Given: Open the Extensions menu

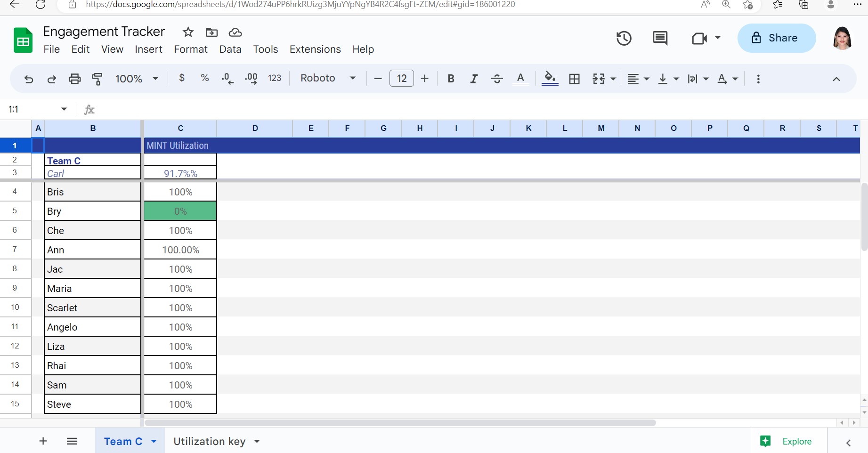Looking at the screenshot, I should 315,49.
